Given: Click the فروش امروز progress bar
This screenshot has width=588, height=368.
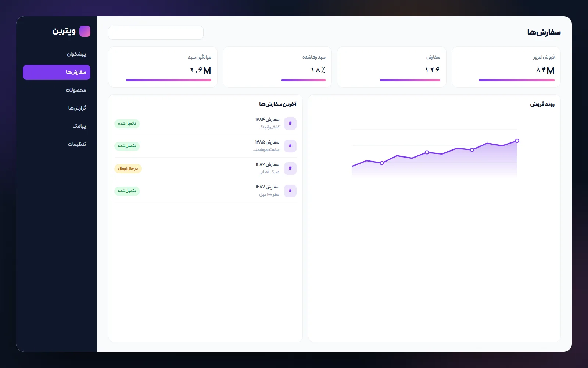Looking at the screenshot, I should click(517, 80).
